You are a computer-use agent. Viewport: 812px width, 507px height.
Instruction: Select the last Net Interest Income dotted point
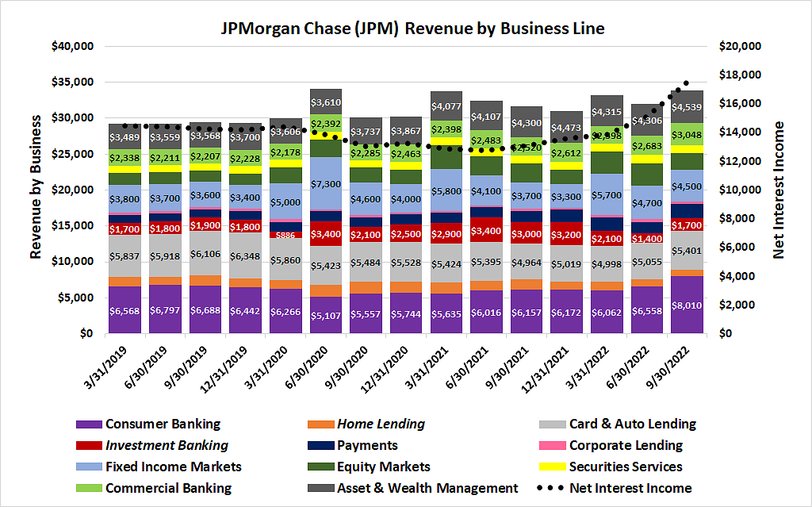[686, 82]
